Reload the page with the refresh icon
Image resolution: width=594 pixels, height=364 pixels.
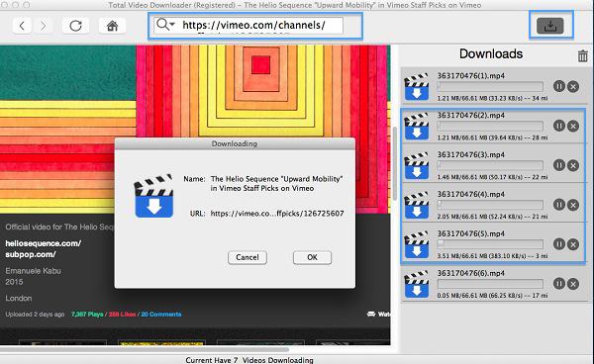pos(76,26)
